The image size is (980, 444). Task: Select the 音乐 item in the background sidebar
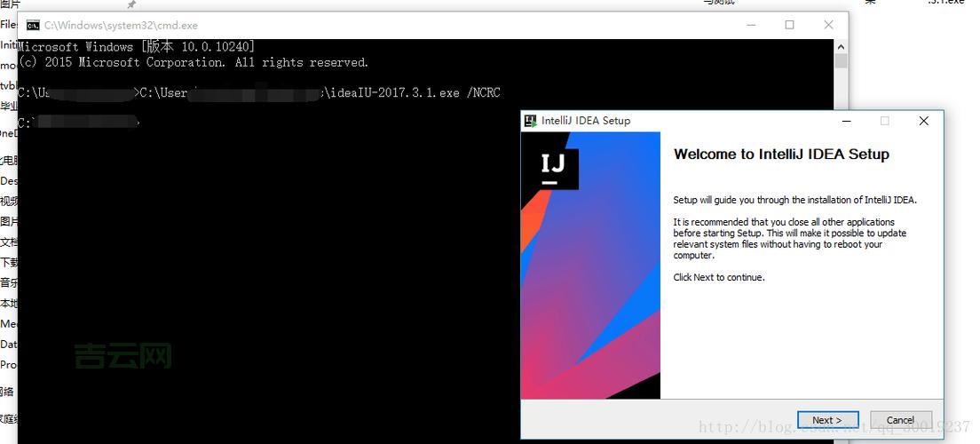[8, 283]
